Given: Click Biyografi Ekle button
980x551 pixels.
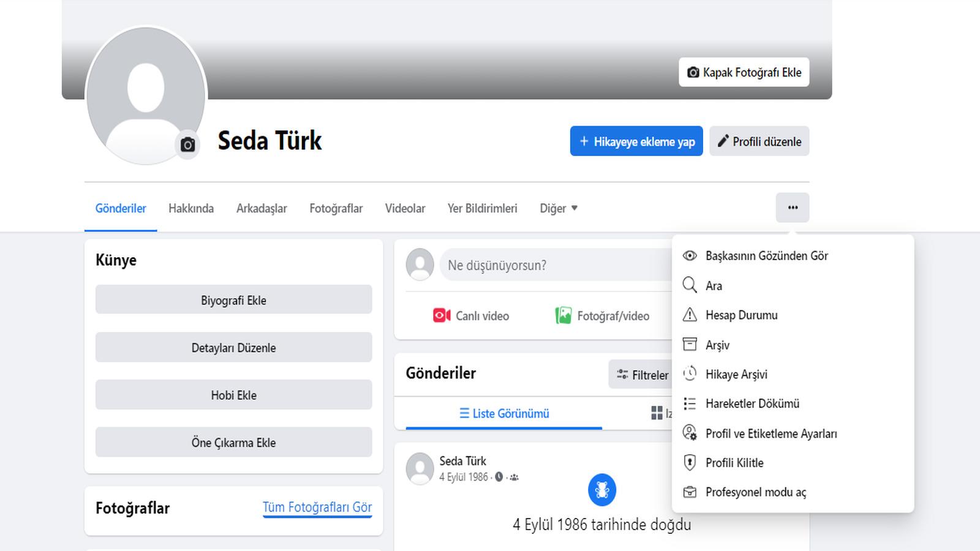Looking at the screenshot, I should (233, 300).
